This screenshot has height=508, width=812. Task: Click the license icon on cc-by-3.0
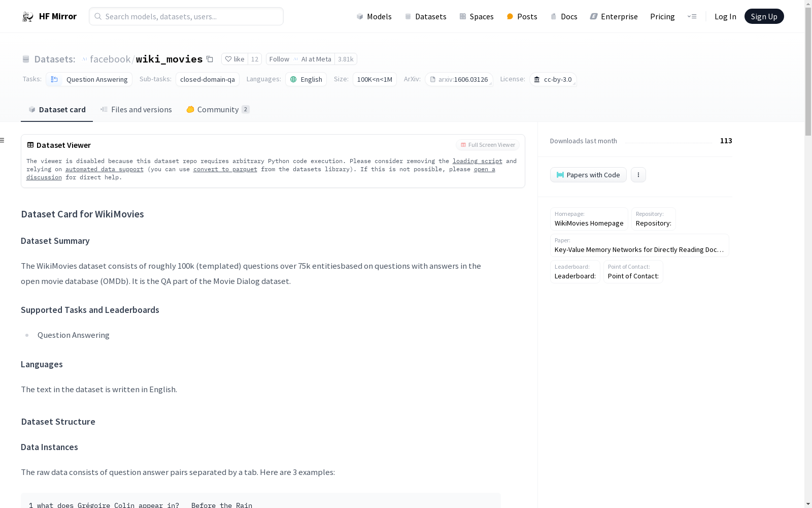(537, 79)
